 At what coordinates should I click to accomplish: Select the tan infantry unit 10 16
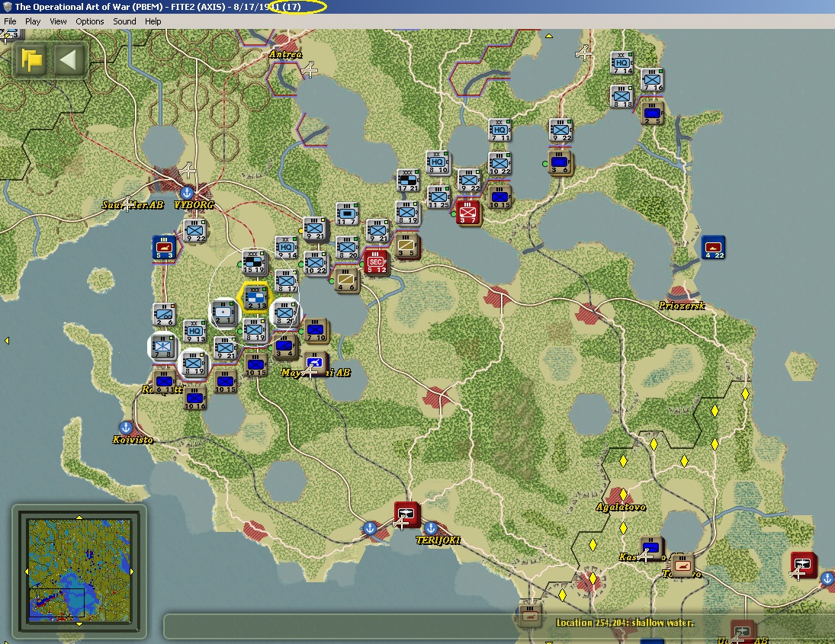[194, 399]
